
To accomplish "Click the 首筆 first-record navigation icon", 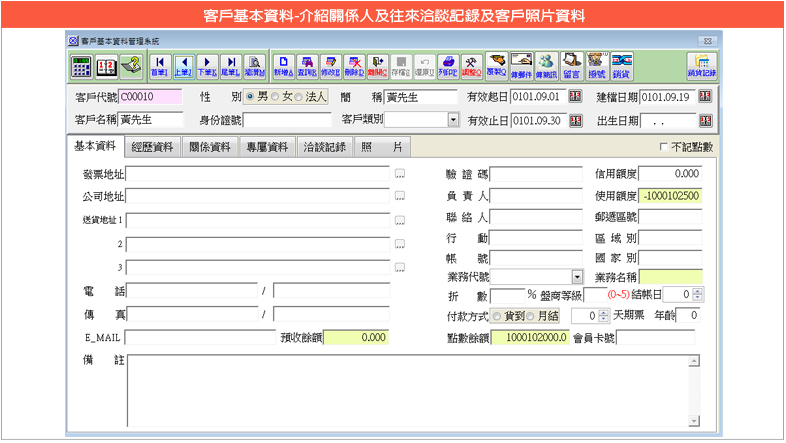I will [159, 66].
